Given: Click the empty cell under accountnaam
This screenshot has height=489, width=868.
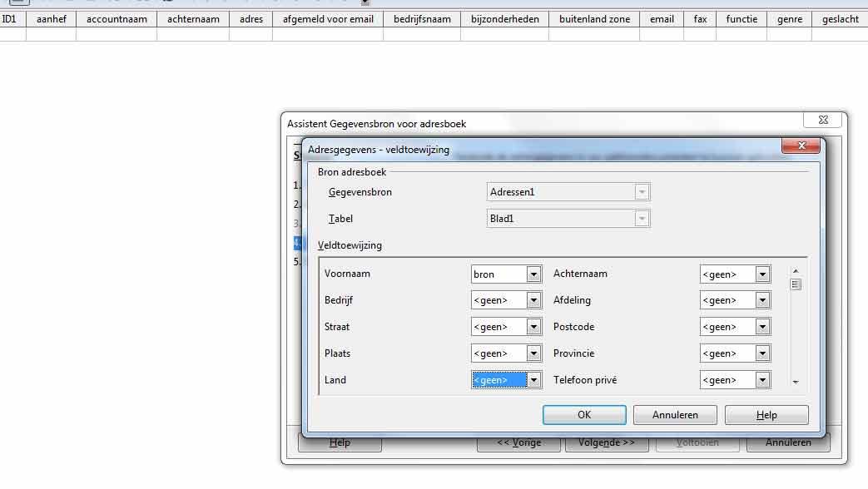Looking at the screenshot, I should [117, 34].
